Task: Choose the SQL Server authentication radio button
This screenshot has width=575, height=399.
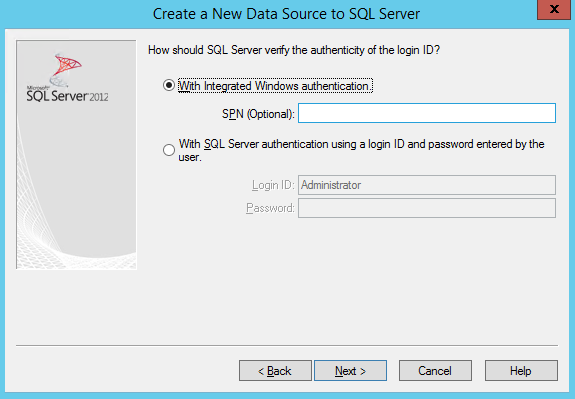Action: pos(169,150)
